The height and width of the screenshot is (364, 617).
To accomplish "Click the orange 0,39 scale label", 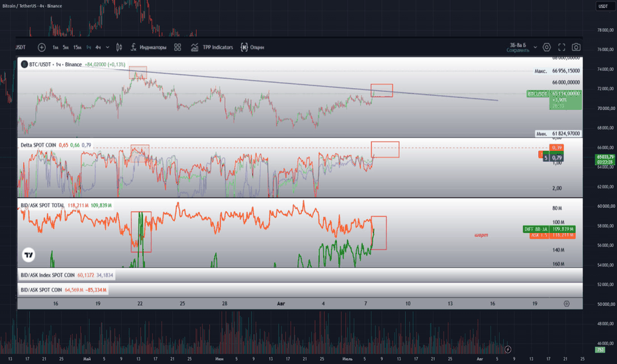I will 556,148.
